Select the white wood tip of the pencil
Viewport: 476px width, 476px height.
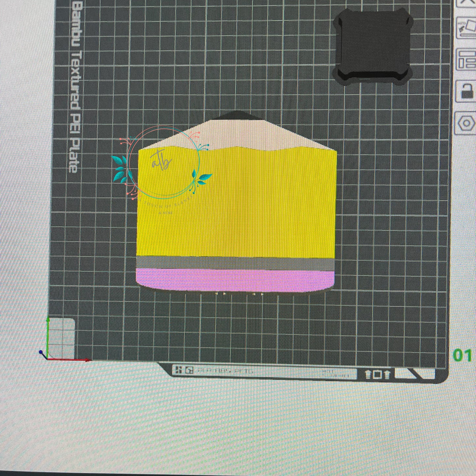point(240,135)
